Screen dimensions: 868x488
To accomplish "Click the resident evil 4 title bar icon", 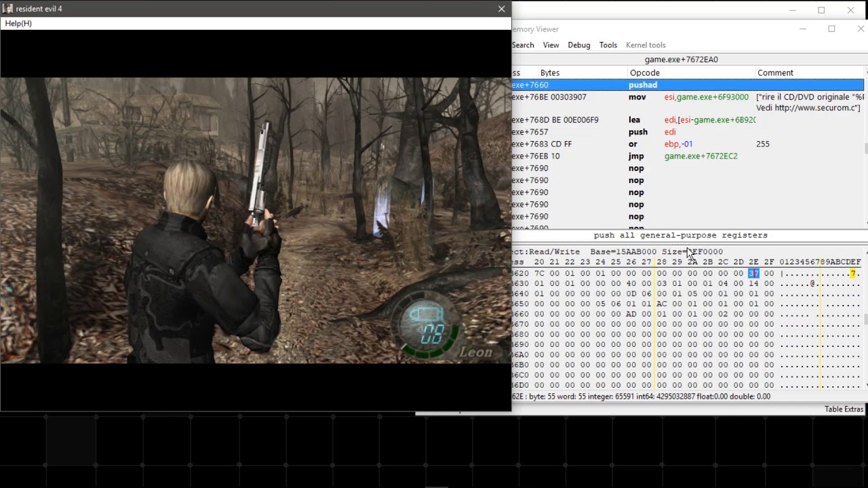I will tap(7, 8).
